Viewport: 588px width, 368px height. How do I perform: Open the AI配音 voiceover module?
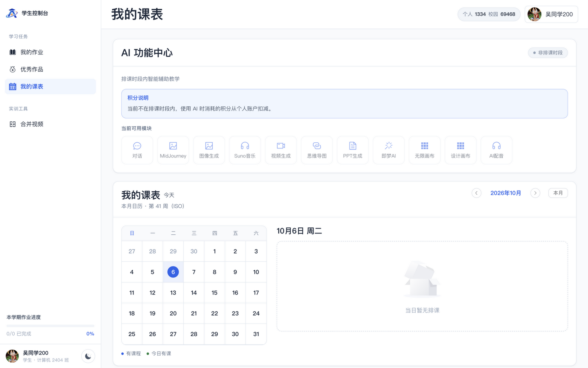point(497,150)
